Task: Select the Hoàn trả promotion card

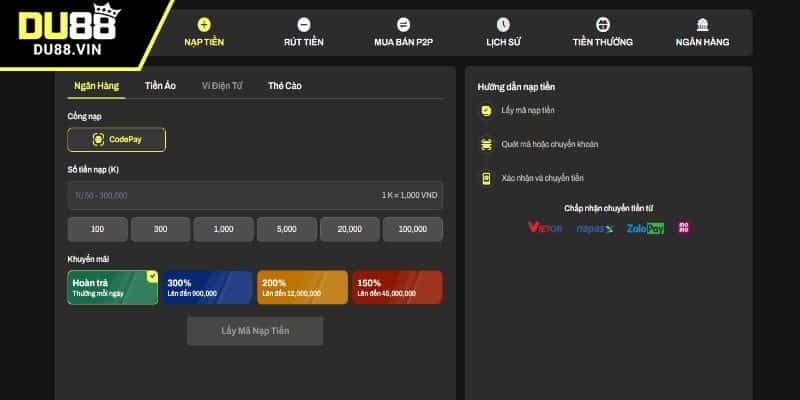Action: (112, 287)
